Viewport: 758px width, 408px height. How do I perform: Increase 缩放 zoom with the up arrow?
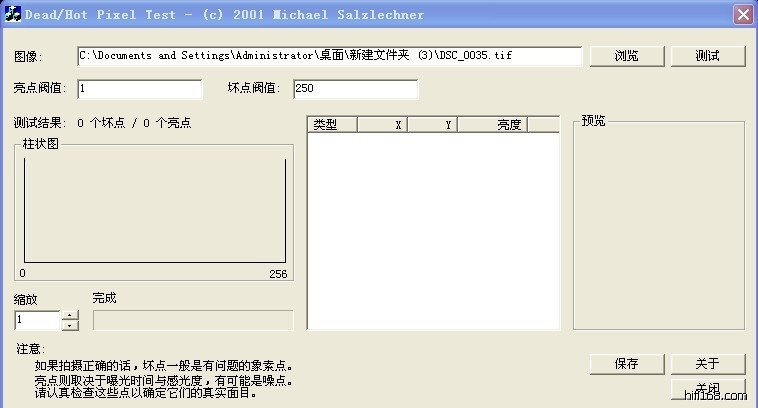click(x=70, y=315)
